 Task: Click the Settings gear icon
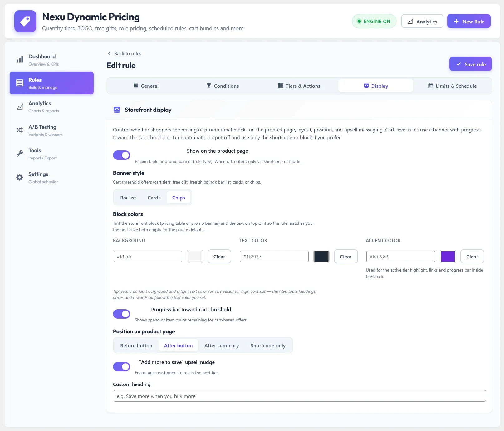tap(20, 177)
